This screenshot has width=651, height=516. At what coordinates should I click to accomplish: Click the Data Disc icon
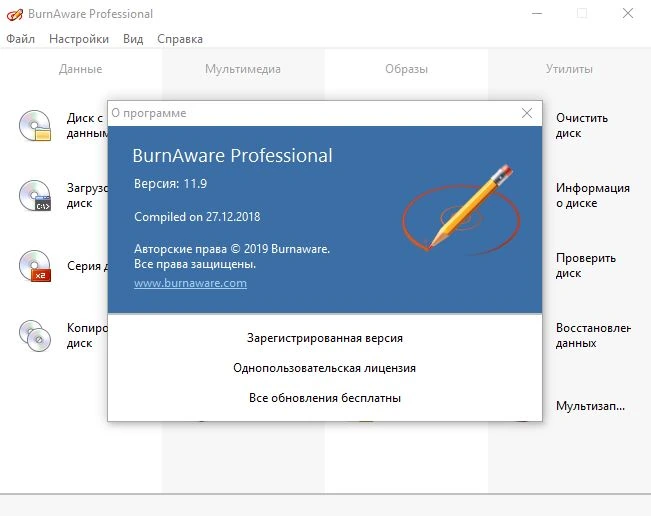(35, 126)
